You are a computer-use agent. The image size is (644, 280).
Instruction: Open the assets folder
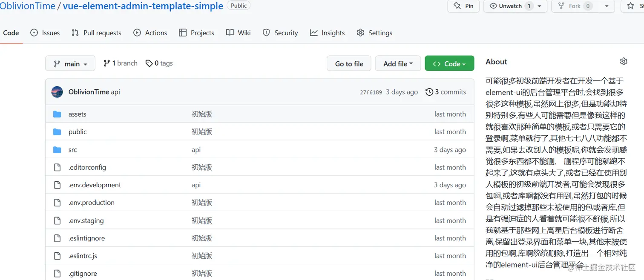coord(78,114)
